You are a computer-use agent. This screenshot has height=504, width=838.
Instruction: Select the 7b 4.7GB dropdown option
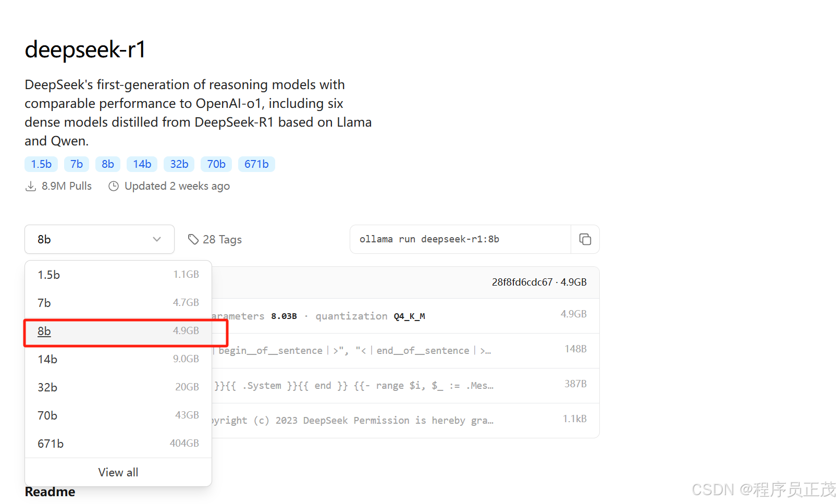tap(118, 303)
